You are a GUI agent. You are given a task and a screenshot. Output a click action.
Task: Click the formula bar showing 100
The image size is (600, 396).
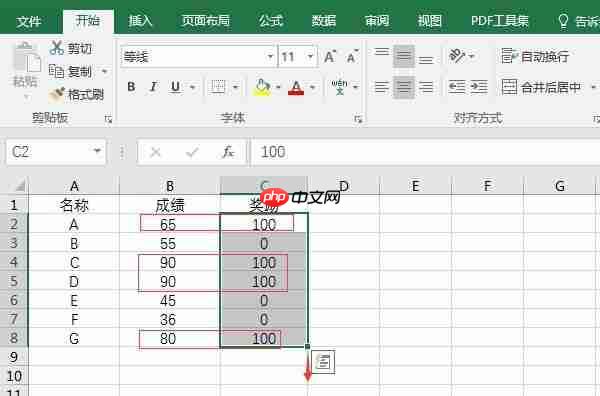click(426, 152)
